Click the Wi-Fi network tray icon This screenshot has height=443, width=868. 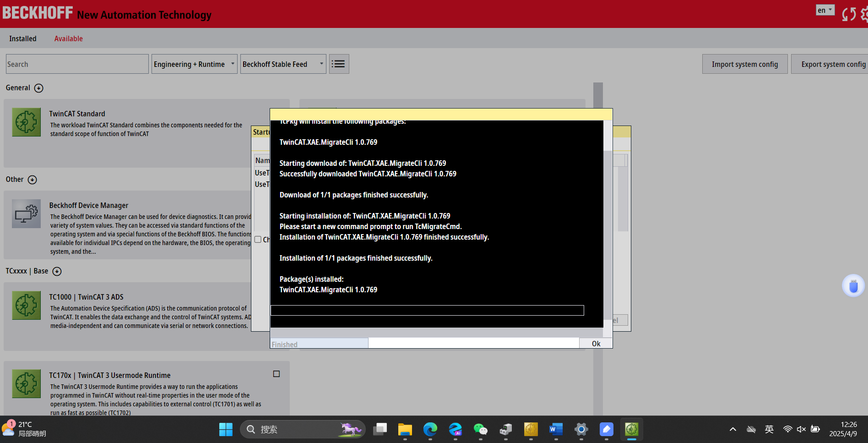point(787,429)
